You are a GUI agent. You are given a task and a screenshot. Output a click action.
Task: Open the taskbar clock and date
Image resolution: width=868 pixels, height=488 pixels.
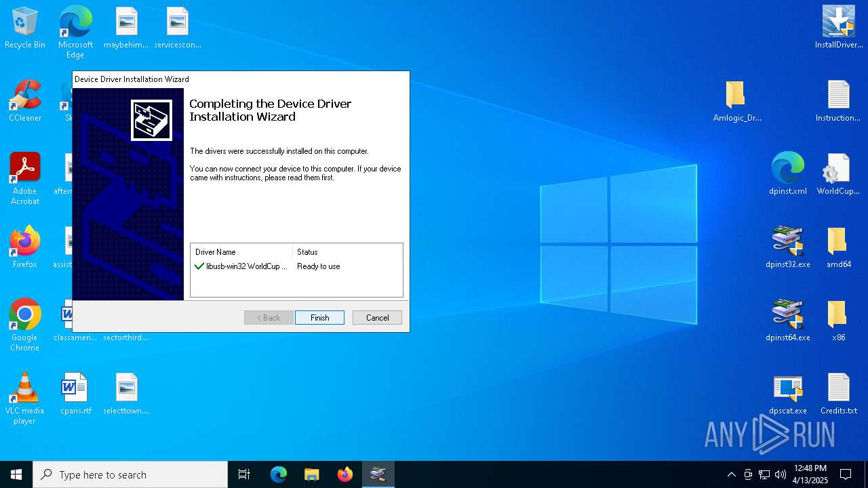810,474
